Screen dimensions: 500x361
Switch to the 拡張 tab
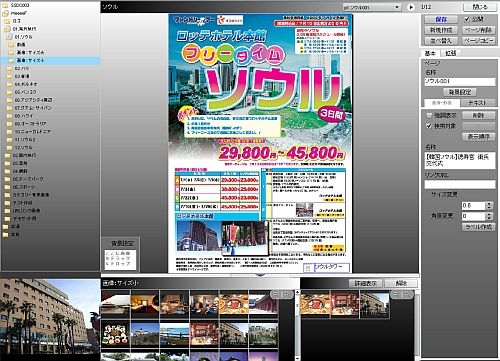pyautogui.click(x=451, y=53)
